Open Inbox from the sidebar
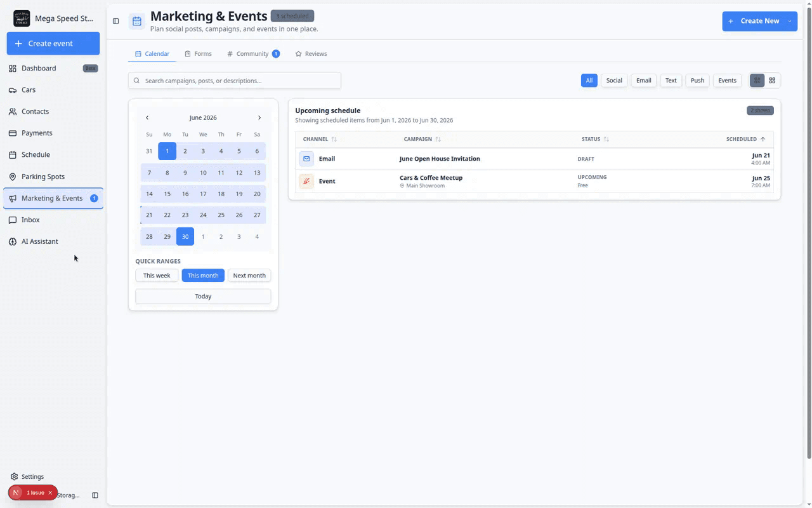 click(53, 220)
